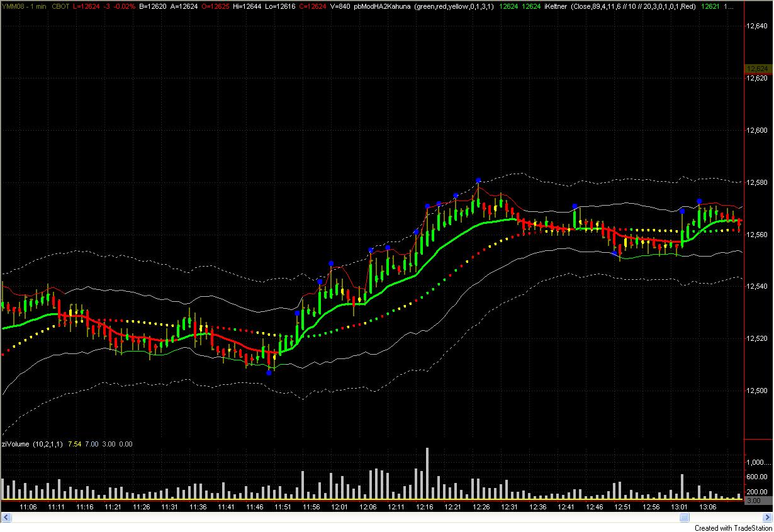Image resolution: width=774 pixels, height=532 pixels.
Task: Click the 12:41 time axis label
Action: point(567,506)
